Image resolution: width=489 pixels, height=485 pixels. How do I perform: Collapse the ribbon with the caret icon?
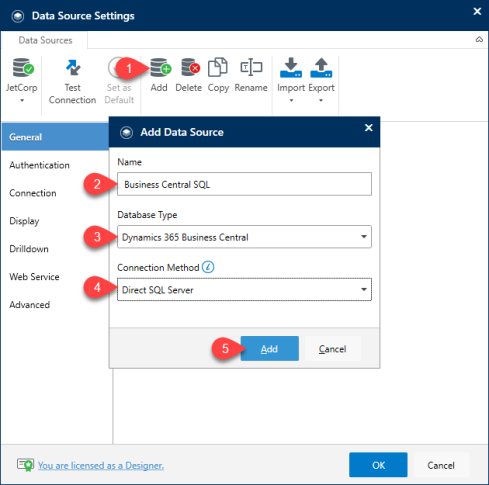(479, 40)
